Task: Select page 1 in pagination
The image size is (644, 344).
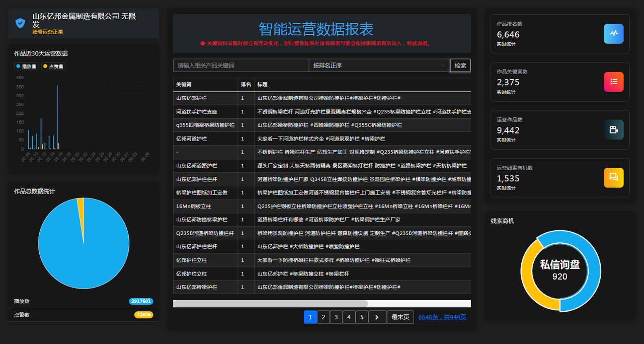Action: [310, 317]
